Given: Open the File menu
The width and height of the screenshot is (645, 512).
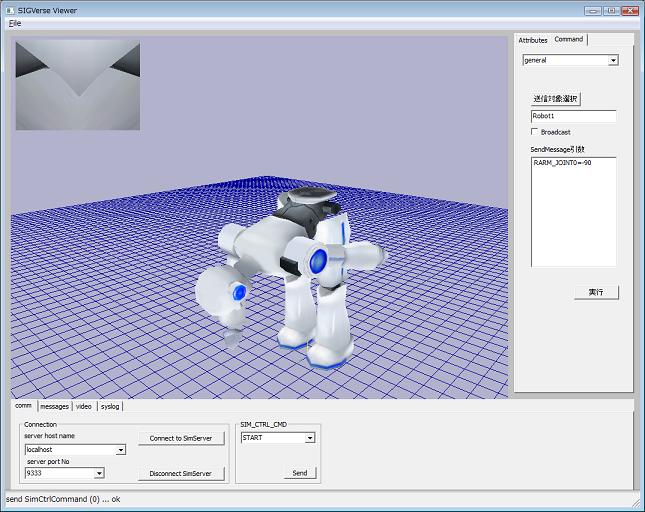Looking at the screenshot, I should pos(14,22).
